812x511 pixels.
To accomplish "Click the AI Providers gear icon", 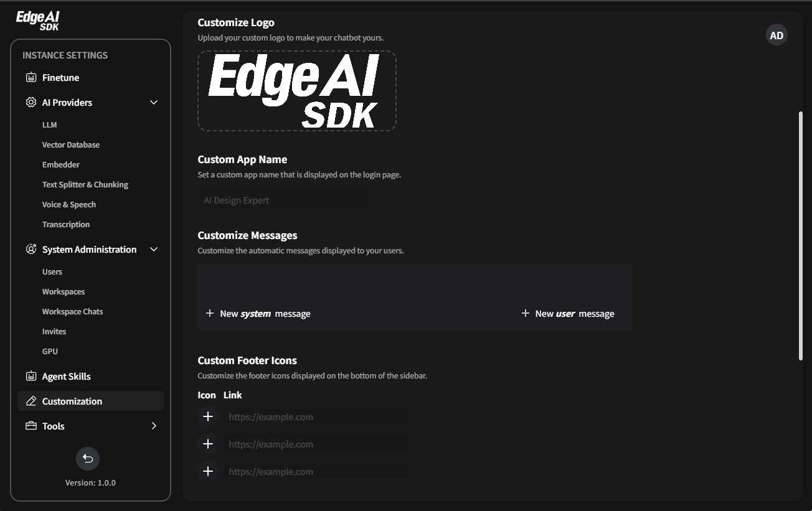I will click(x=31, y=103).
